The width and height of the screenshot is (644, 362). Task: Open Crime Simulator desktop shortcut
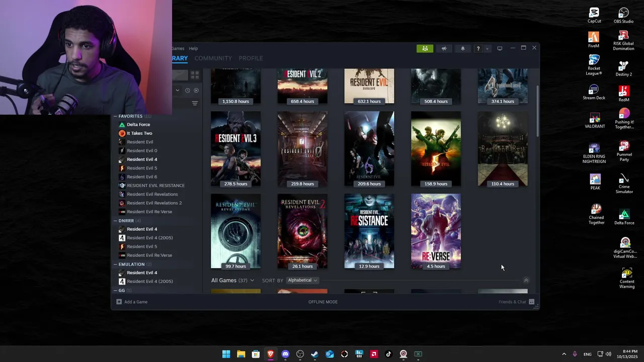point(624,184)
